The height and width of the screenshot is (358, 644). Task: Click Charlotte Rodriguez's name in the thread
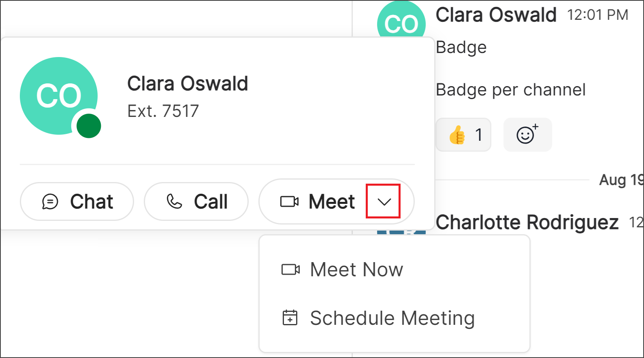(527, 222)
